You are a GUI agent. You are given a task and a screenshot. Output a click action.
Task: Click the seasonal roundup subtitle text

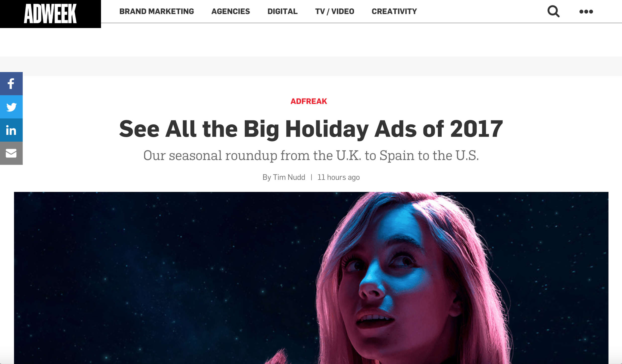(311, 155)
